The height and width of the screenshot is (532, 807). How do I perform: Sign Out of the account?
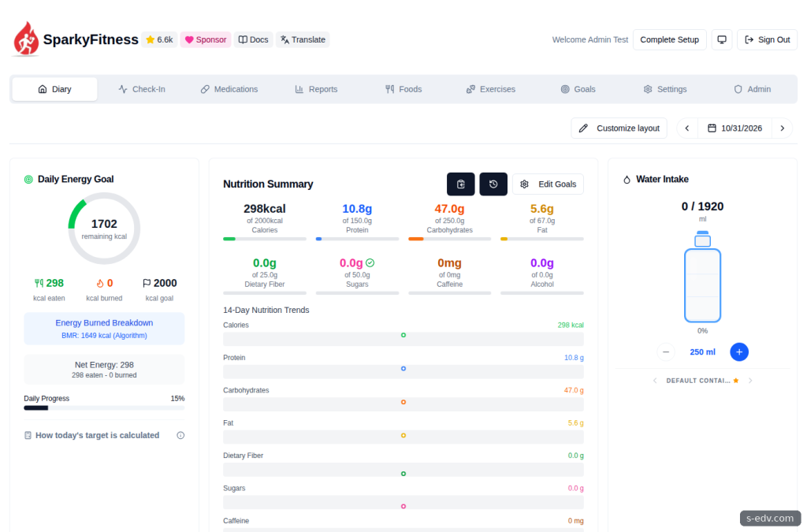pyautogui.click(x=767, y=39)
